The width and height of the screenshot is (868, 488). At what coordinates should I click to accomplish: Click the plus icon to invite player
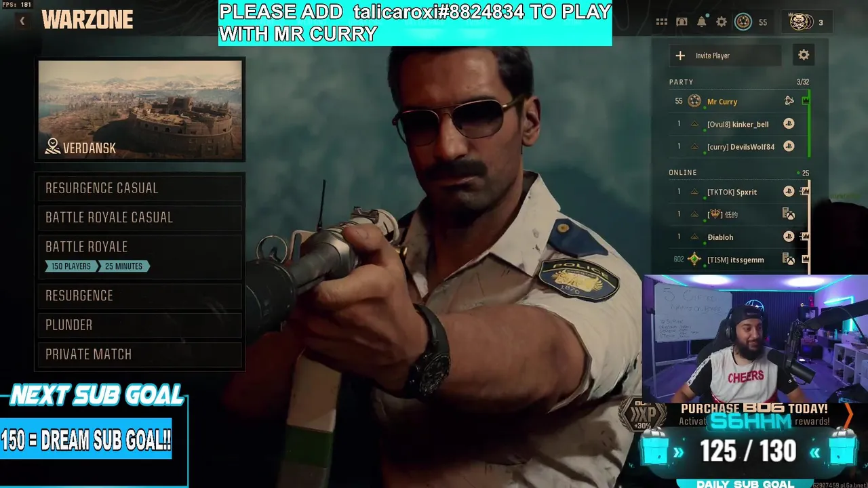pyautogui.click(x=680, y=56)
